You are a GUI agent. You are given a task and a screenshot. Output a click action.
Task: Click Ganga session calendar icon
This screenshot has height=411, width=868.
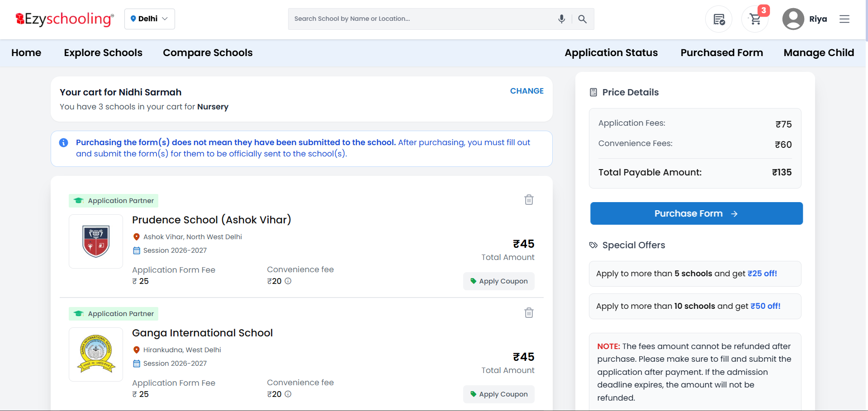point(136,364)
